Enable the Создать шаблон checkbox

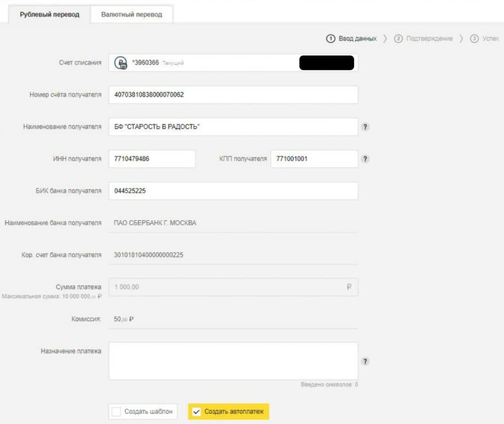(x=116, y=412)
